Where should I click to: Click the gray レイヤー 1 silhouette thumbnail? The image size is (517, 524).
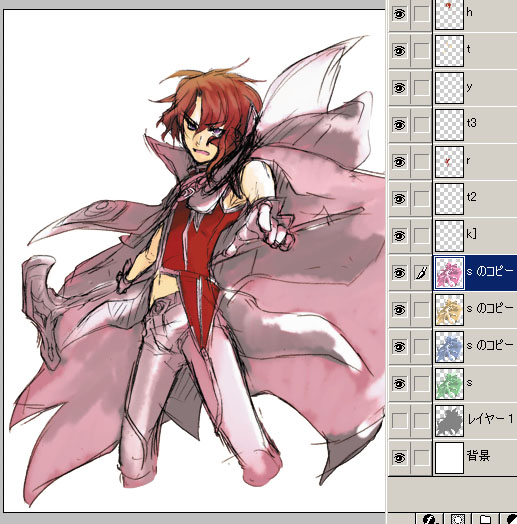tap(449, 421)
